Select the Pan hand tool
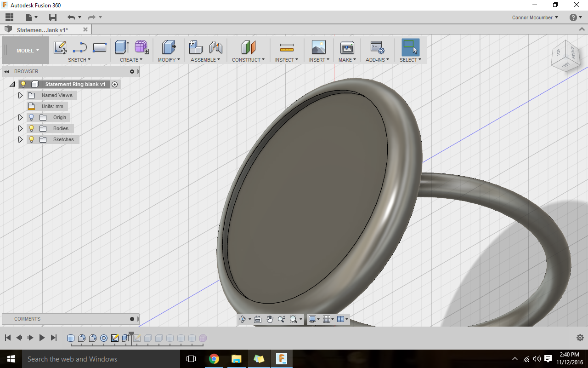 pyautogui.click(x=270, y=319)
